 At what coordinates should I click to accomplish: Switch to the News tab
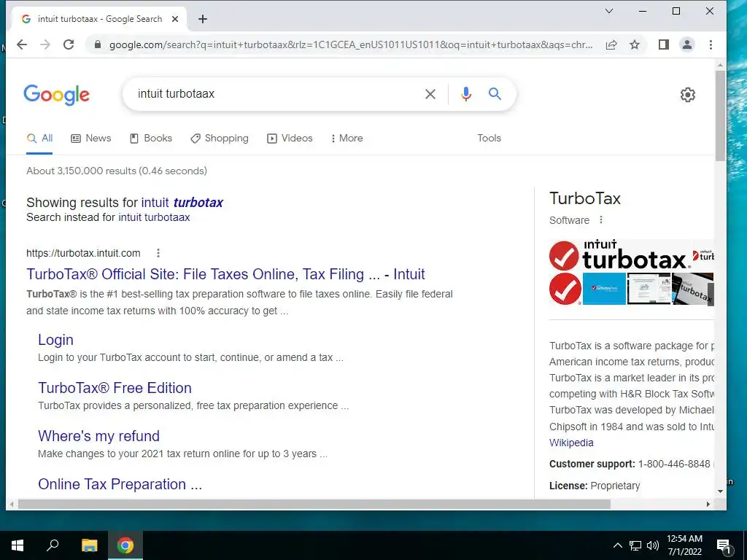pos(91,138)
